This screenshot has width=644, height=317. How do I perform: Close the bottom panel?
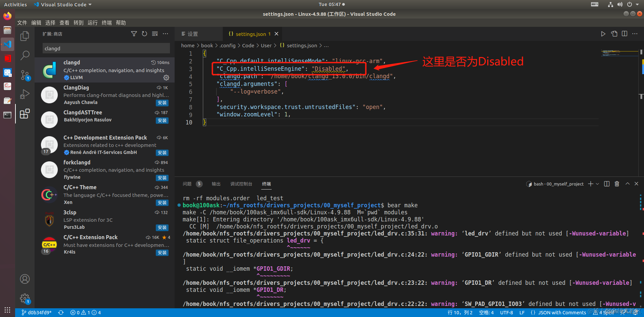tap(636, 184)
